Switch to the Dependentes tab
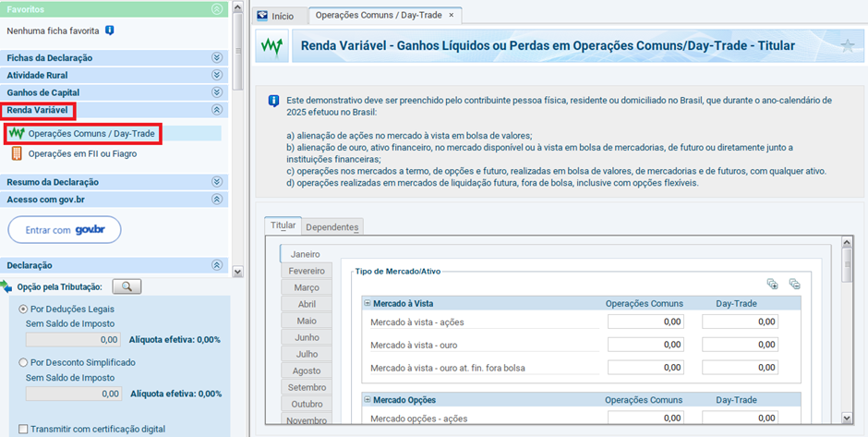Screen dimensions: 868x437 [332, 227]
